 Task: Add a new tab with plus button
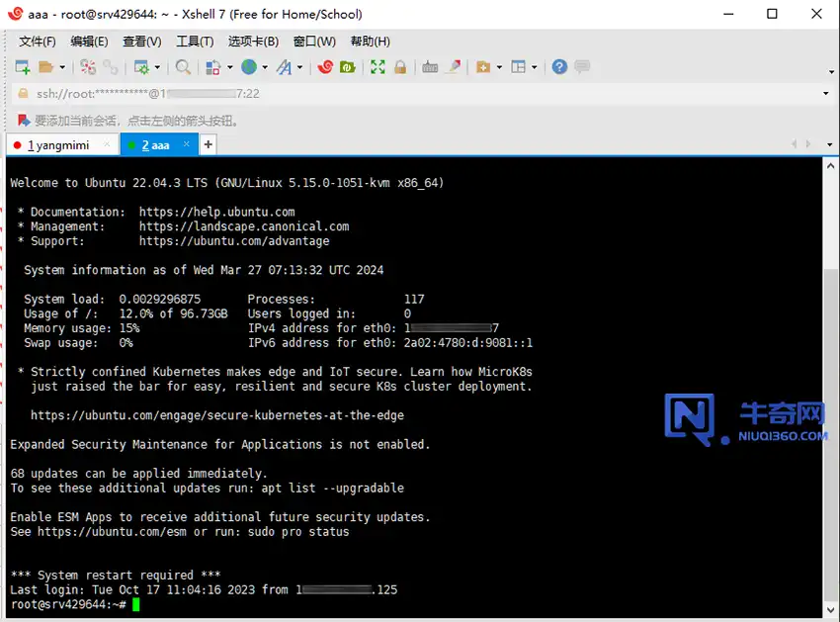tap(208, 145)
